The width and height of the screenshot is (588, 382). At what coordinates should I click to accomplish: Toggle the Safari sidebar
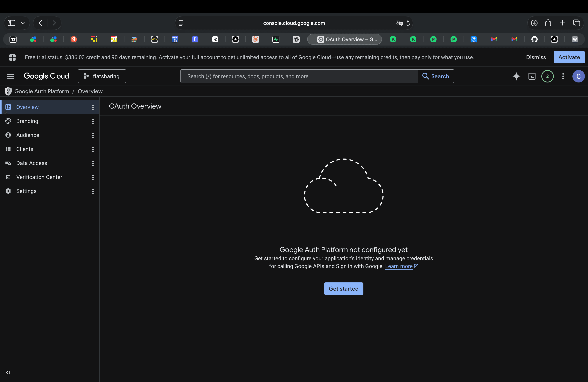[x=12, y=23]
